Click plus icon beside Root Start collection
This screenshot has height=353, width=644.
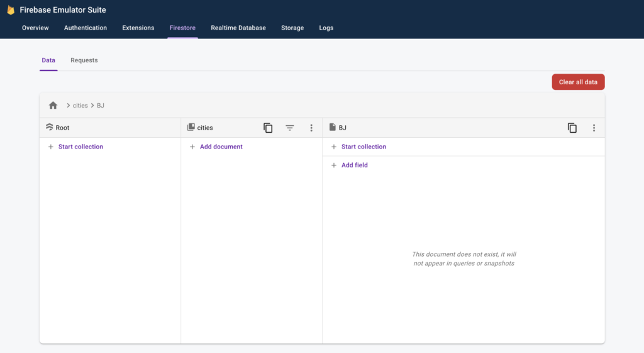(x=50, y=147)
